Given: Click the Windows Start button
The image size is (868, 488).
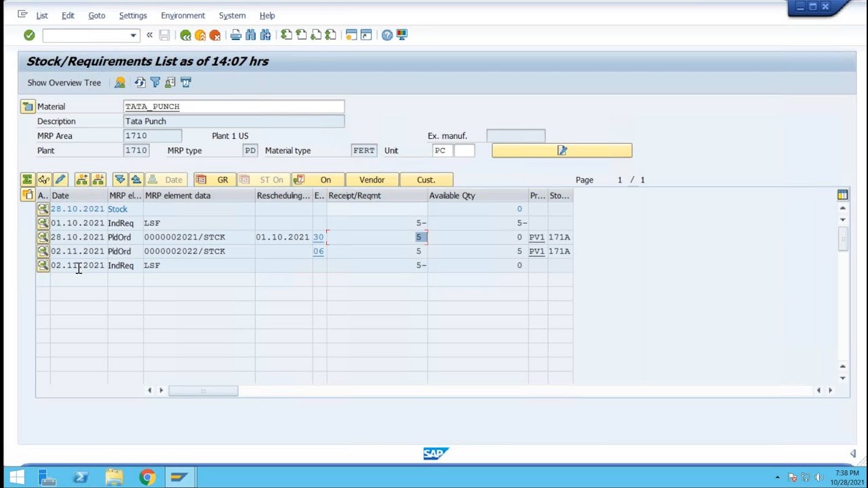Looking at the screenshot, I should tap(16, 477).
